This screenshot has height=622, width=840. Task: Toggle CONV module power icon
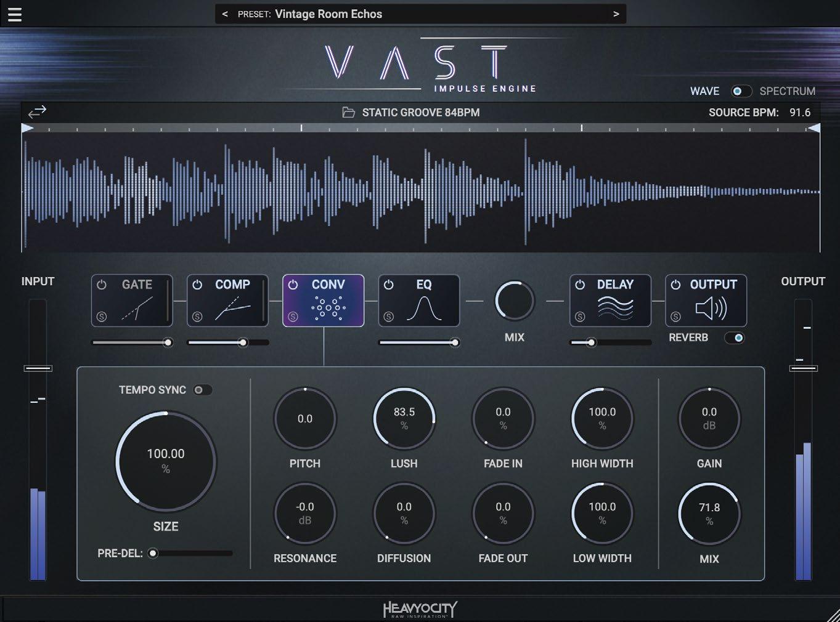[293, 285]
